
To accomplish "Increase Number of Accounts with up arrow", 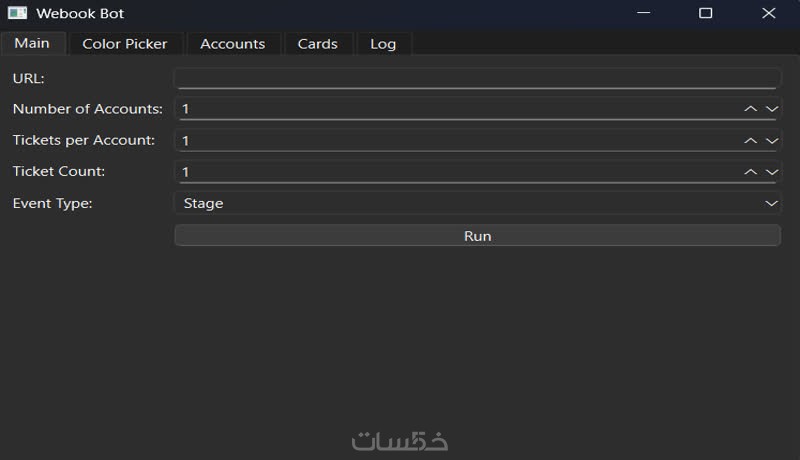I will pos(750,109).
